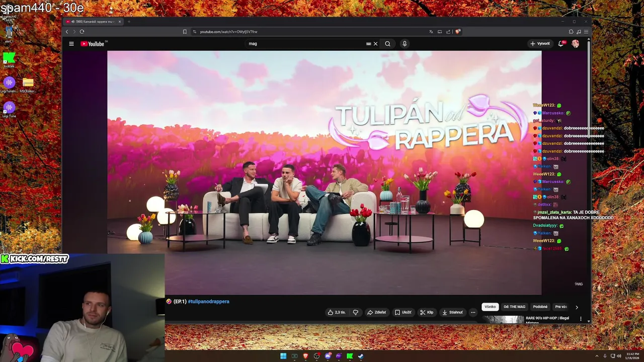Image resolution: width=644 pixels, height=362 pixels.
Task: Dislike the video
Action: (356, 312)
